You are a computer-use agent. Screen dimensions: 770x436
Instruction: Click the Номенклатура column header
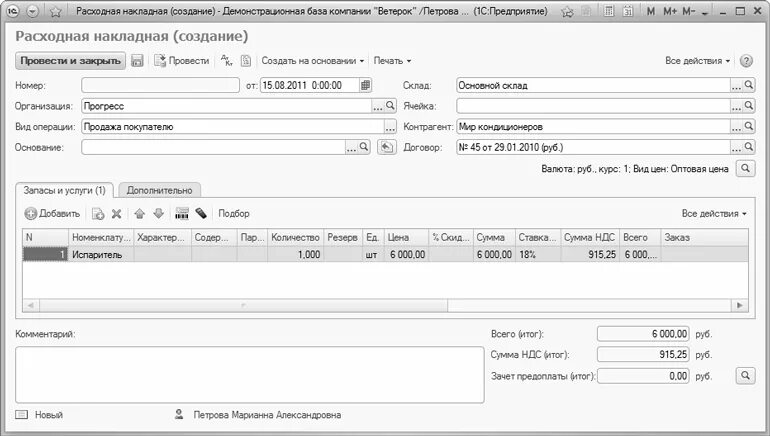tap(101, 237)
